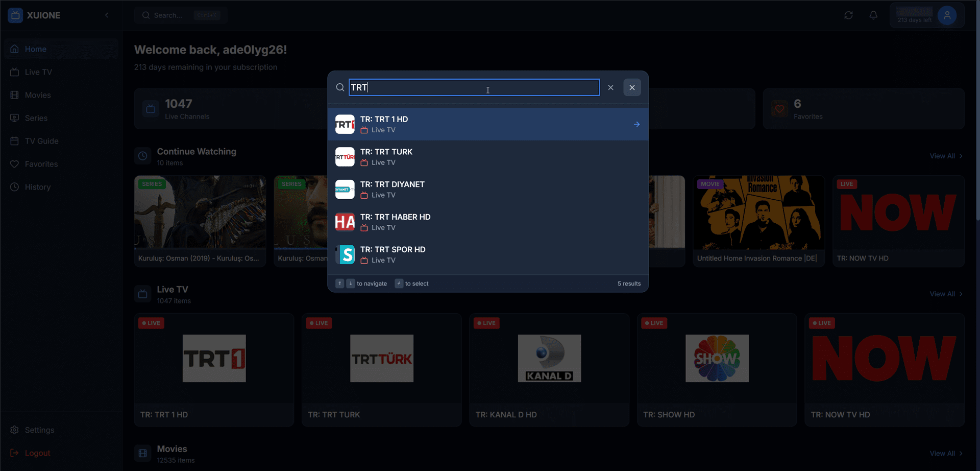Click the refresh icon in top bar
Image resolution: width=980 pixels, height=471 pixels.
click(x=848, y=15)
